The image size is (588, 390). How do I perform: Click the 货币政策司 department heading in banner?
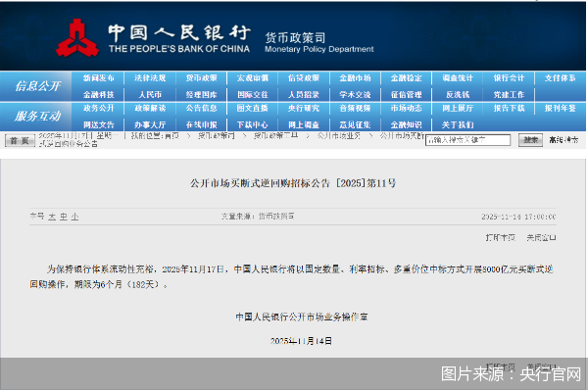tap(295, 37)
